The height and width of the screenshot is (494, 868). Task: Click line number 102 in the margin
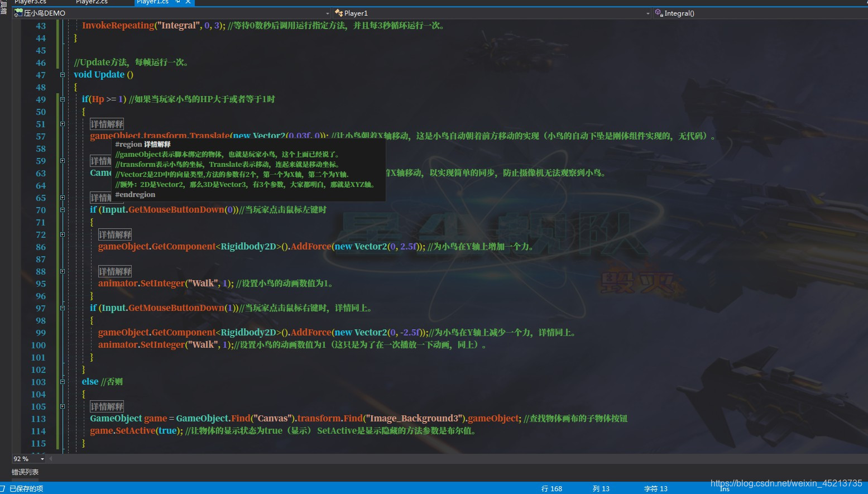pos(39,370)
